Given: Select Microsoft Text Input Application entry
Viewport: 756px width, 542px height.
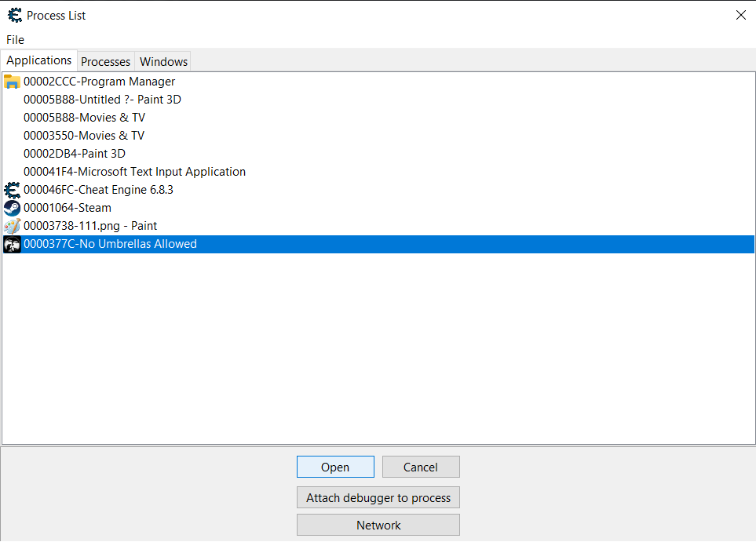Looking at the screenshot, I should pyautogui.click(x=134, y=172).
